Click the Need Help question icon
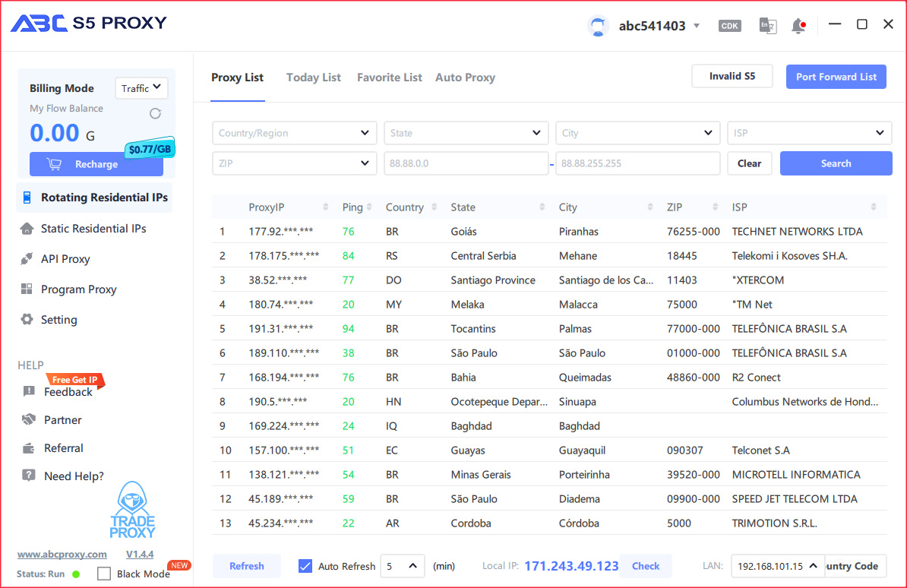 pyautogui.click(x=28, y=476)
